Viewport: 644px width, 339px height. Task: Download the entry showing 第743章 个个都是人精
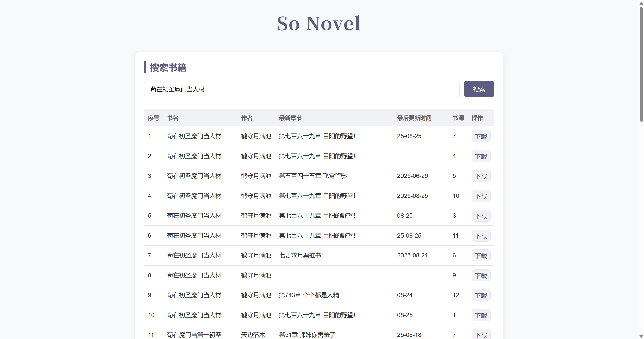pyautogui.click(x=481, y=295)
